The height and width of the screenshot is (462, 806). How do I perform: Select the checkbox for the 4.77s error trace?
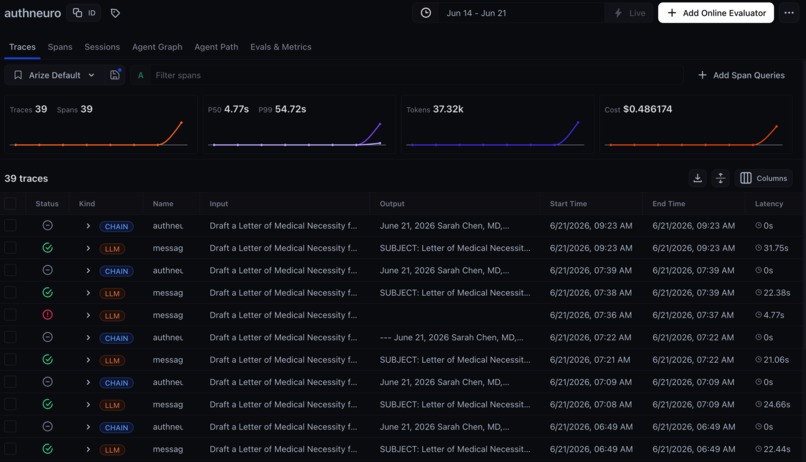coord(10,315)
